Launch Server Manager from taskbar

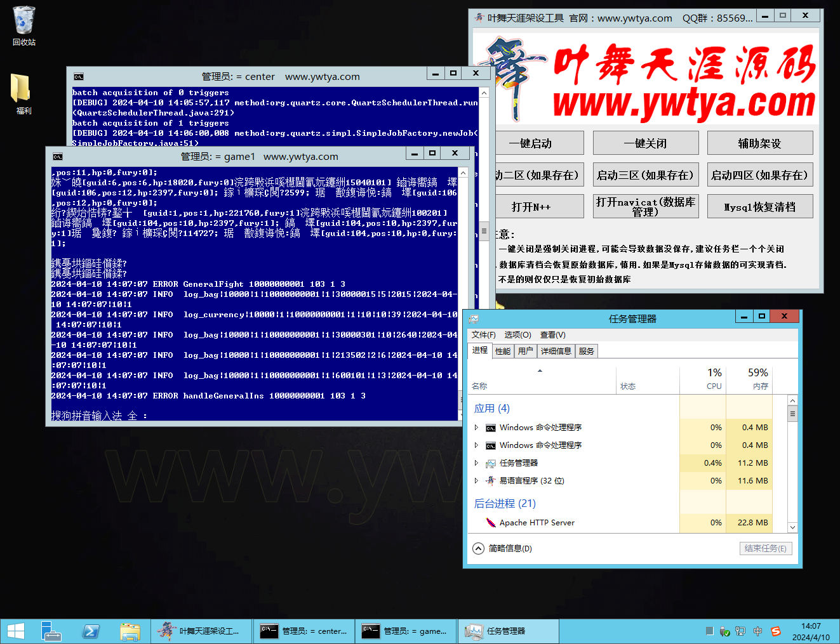[51, 631]
